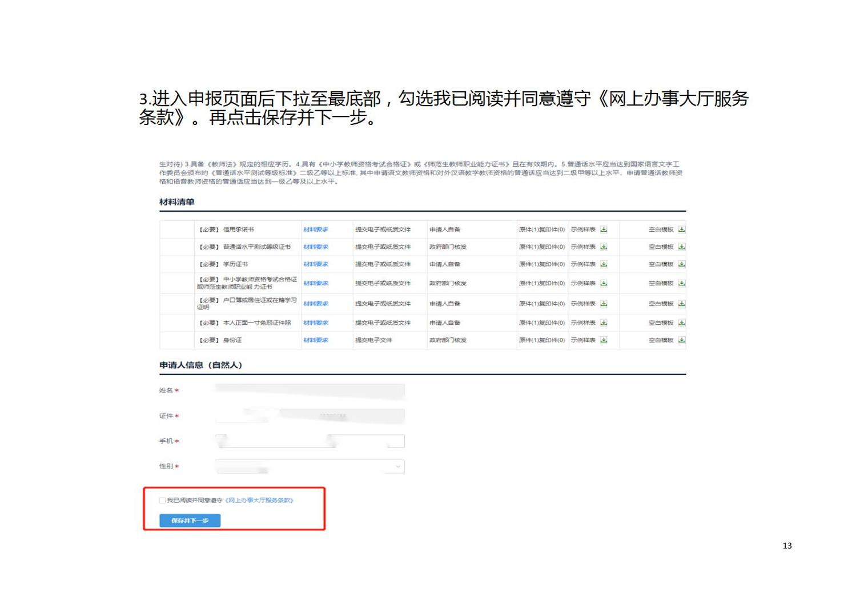Screen dimensions: 868x613
Task: Download 示例样表 for 中小学教师资格考试合格证
Action: pos(604,283)
